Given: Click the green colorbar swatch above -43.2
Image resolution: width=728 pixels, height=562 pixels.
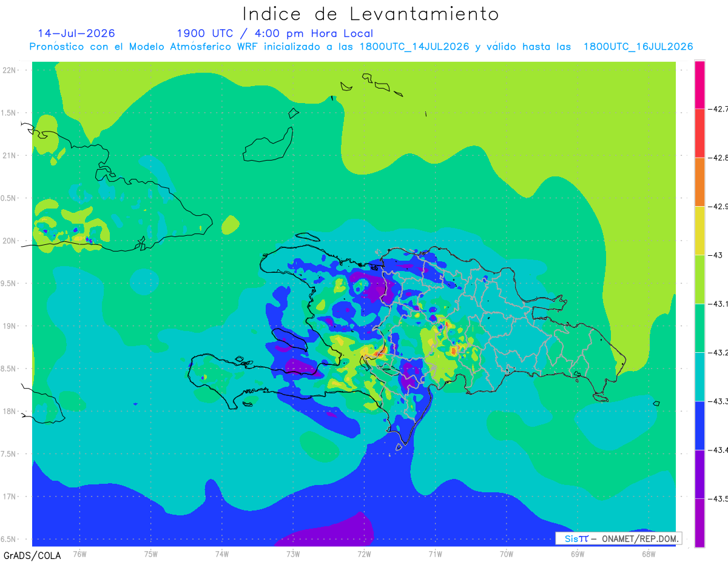Looking at the screenshot, I should point(699,328).
